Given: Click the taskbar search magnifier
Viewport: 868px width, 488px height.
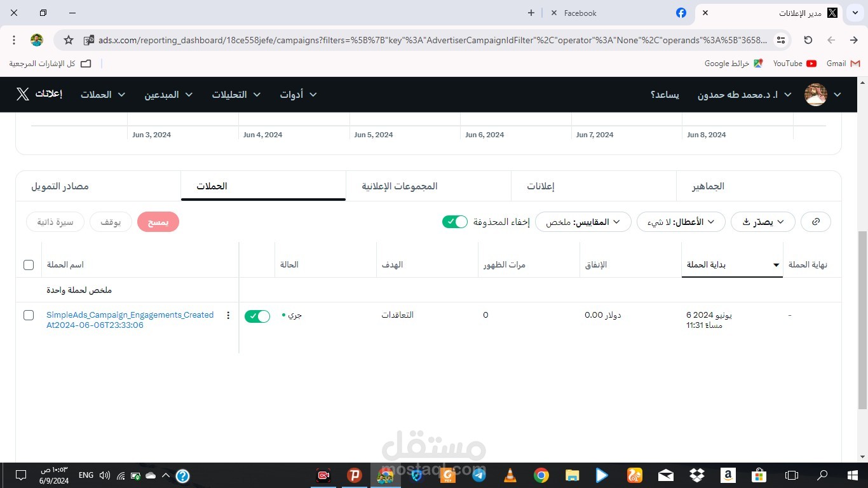Looking at the screenshot, I should (822, 475).
